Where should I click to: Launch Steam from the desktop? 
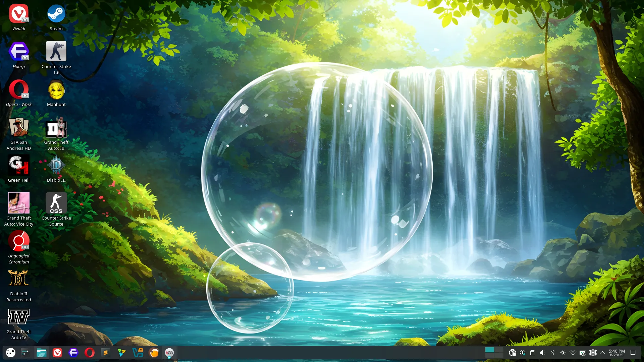[x=56, y=13]
